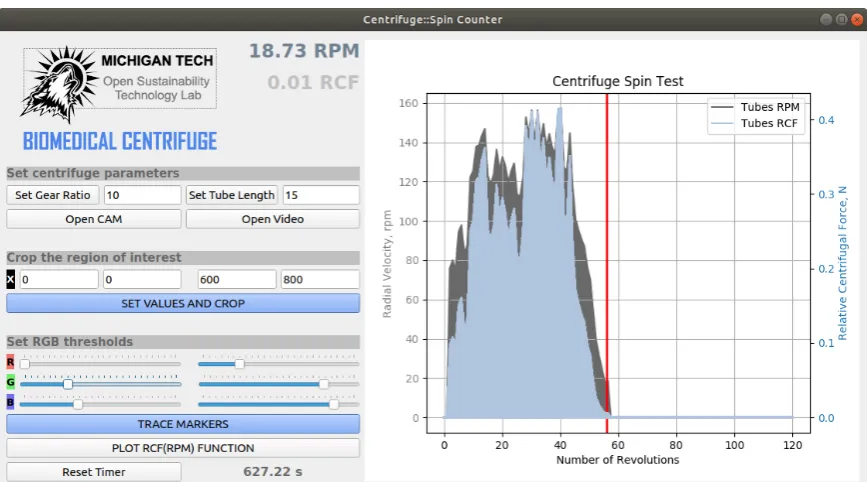The width and height of the screenshot is (867, 482).
Task: Click the Crop the region of interest header
Action: 183,258
